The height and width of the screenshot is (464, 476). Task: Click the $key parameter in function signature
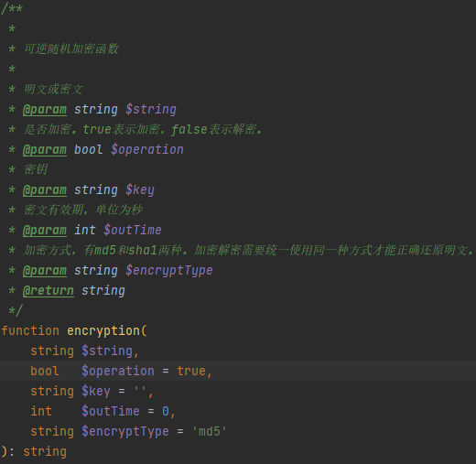click(x=96, y=392)
